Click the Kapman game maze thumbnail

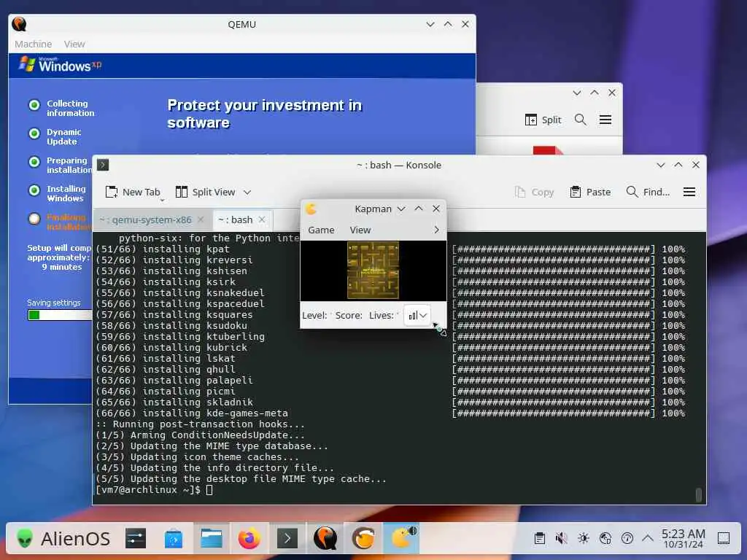point(373,271)
